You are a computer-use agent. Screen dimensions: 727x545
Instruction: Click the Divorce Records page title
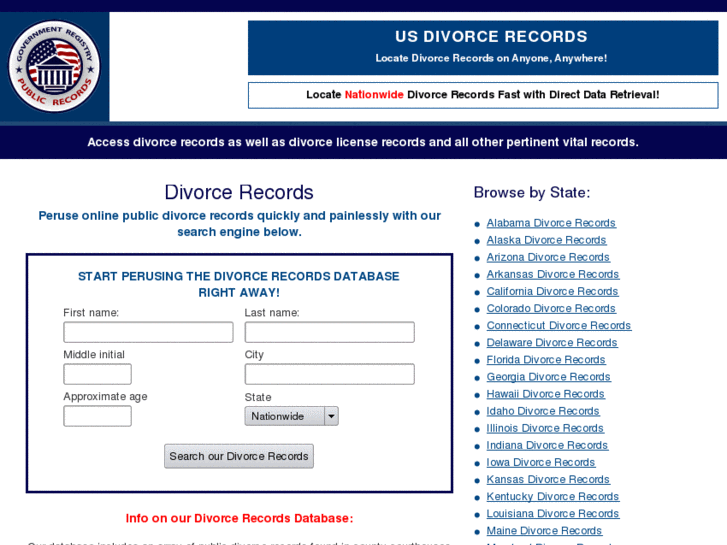pyautogui.click(x=239, y=192)
